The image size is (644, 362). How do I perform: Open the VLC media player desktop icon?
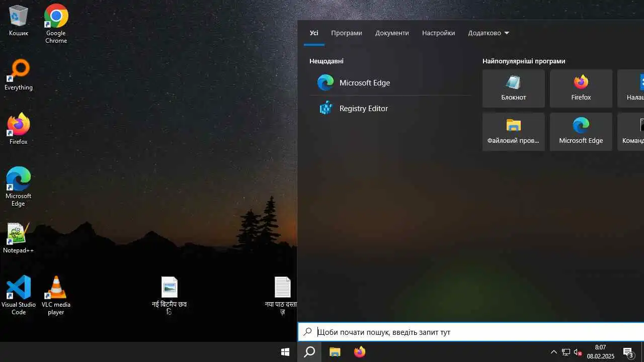[x=56, y=296]
